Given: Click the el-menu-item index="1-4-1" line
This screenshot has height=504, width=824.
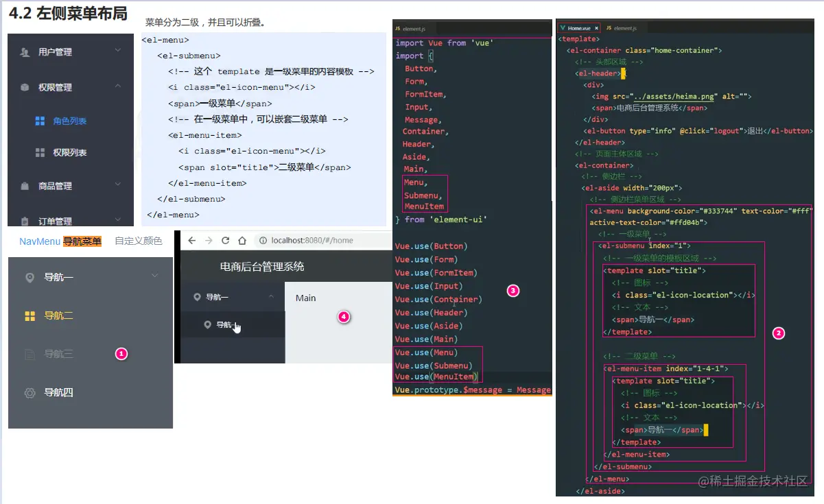Looking at the screenshot, I should tap(666, 369).
